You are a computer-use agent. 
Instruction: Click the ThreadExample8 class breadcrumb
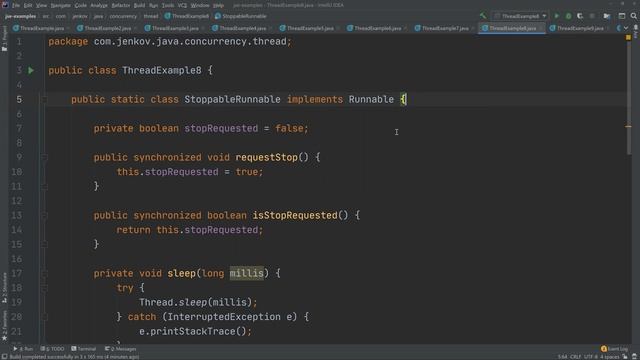coord(187,16)
